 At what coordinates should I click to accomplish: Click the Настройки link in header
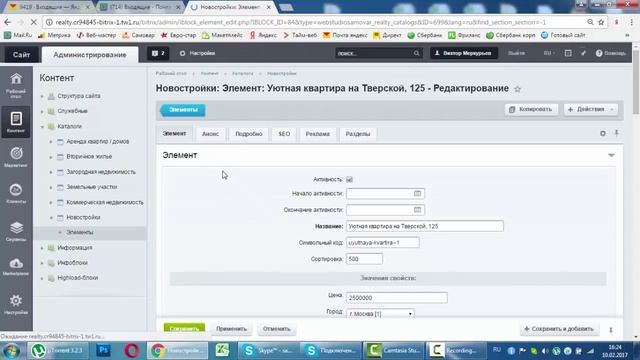click(198, 53)
